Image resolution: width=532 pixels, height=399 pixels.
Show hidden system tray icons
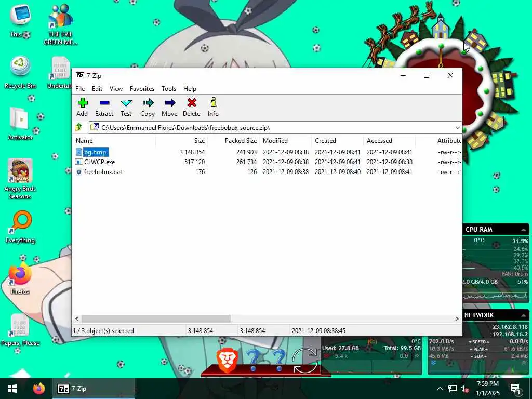pos(440,389)
